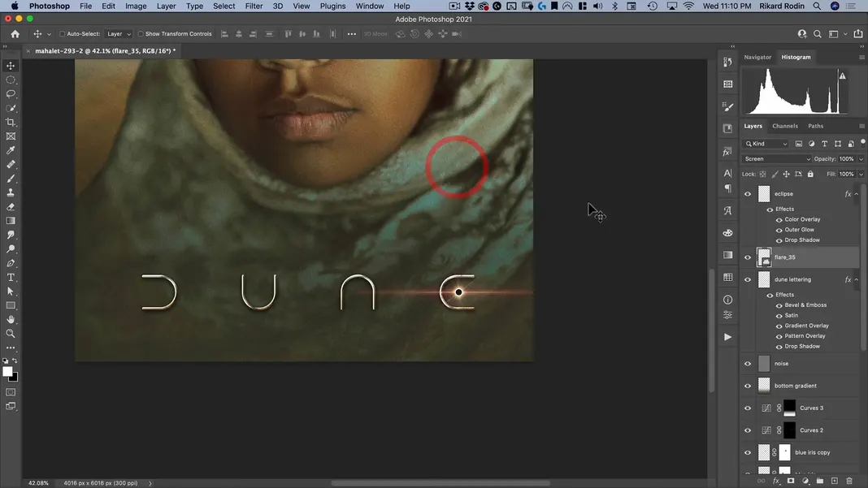The height and width of the screenshot is (488, 868).
Task: Switch to the Channels tab
Action: 785,126
